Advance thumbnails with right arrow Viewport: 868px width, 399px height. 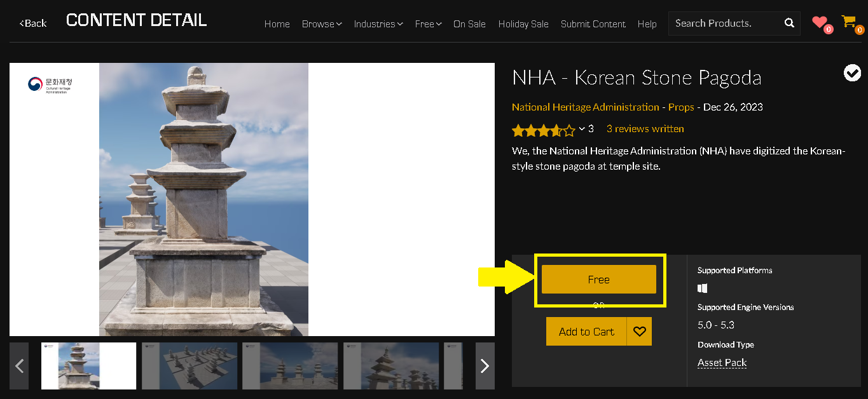tap(485, 366)
